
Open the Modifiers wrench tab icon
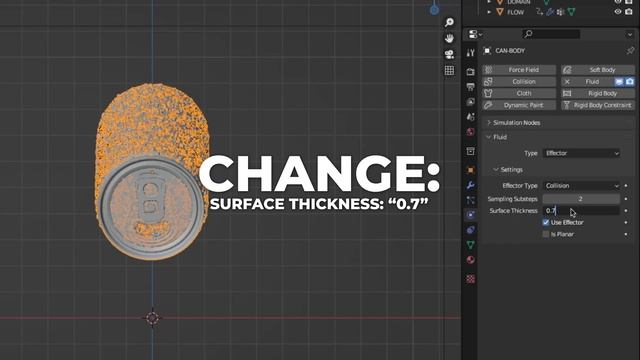471,185
